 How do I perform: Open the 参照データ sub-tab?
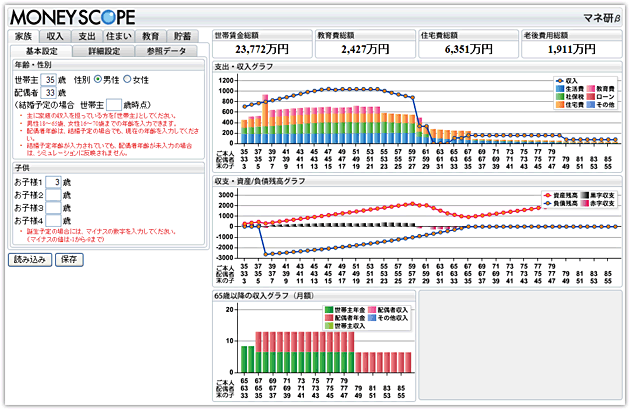(x=166, y=51)
